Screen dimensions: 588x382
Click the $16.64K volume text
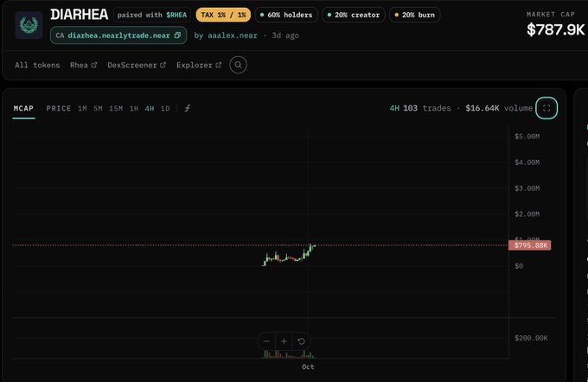pyautogui.click(x=499, y=108)
